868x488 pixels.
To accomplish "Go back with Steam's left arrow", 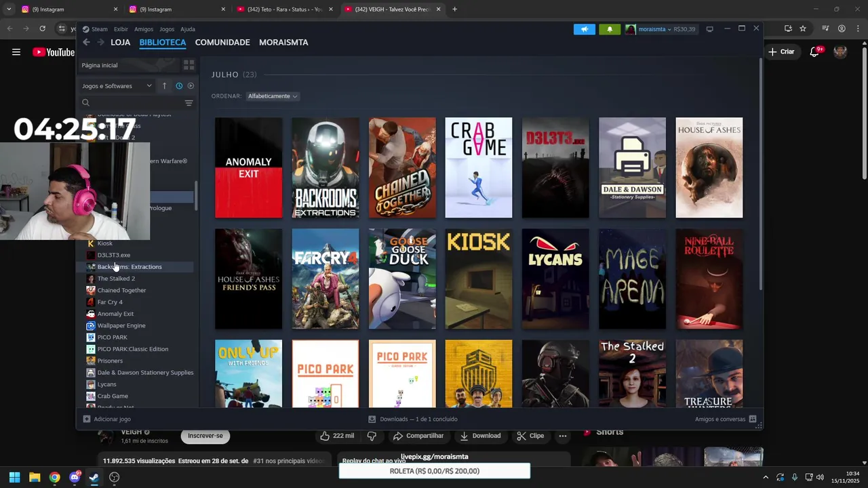I will click(x=86, y=42).
